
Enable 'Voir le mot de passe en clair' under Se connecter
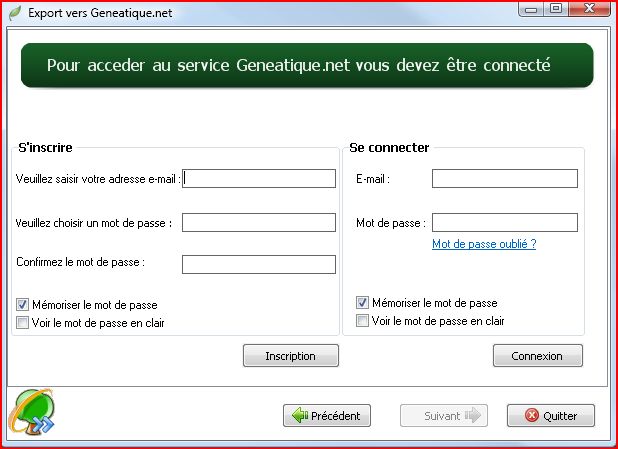[x=362, y=320]
